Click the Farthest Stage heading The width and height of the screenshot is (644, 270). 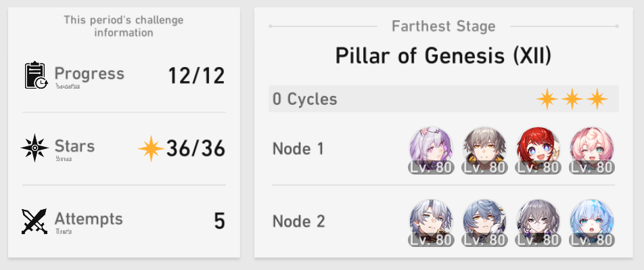[444, 26]
